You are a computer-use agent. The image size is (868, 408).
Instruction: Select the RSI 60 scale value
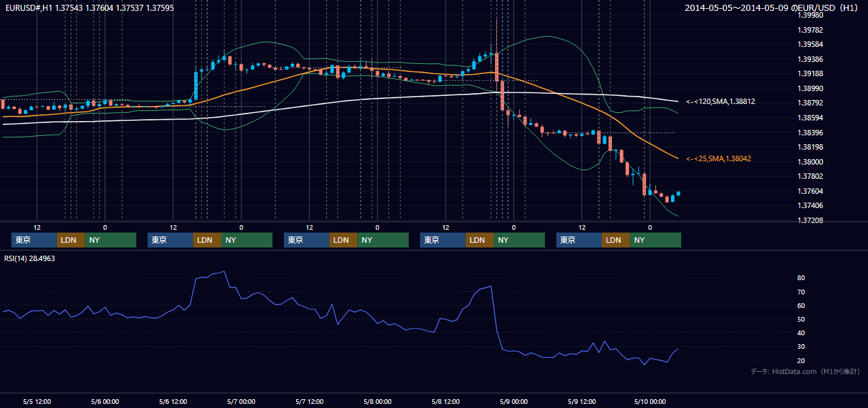[x=801, y=305]
